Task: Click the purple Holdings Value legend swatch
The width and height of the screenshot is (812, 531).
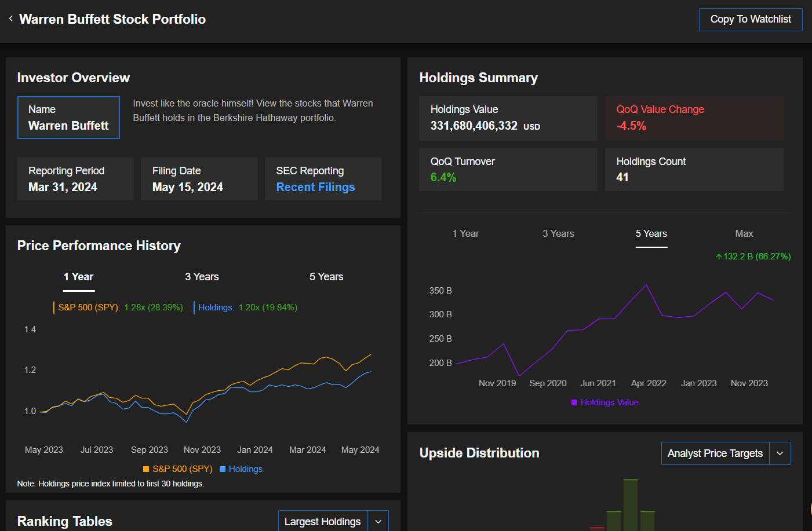Action: click(574, 402)
